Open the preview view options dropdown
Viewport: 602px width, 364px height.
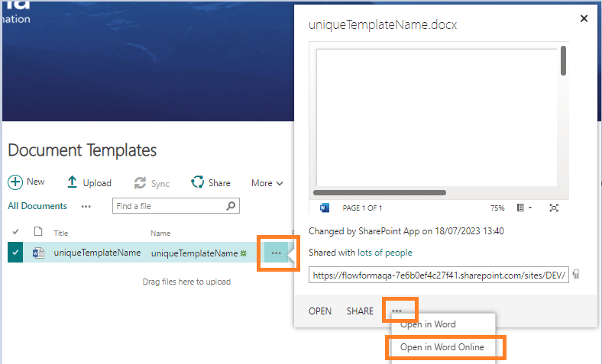coord(524,208)
